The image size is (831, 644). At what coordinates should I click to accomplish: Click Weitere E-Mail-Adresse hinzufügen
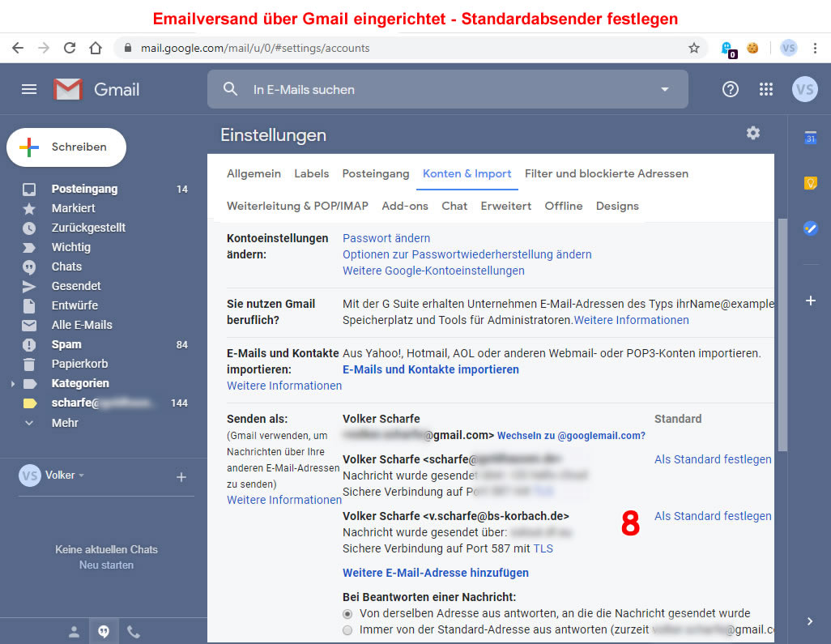(436, 573)
